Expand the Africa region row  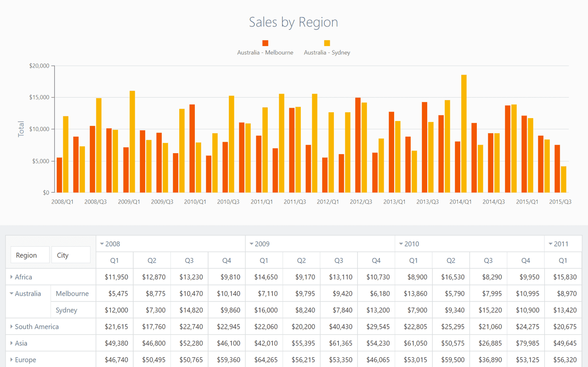coord(11,277)
